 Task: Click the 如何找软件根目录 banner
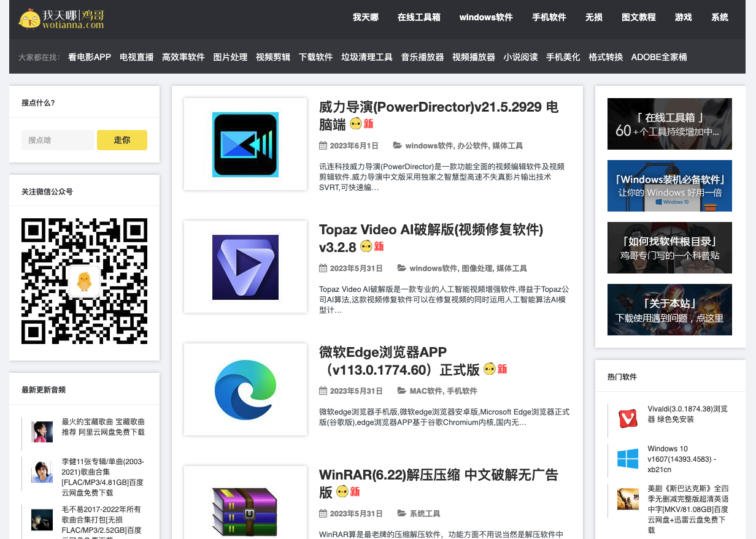click(669, 248)
